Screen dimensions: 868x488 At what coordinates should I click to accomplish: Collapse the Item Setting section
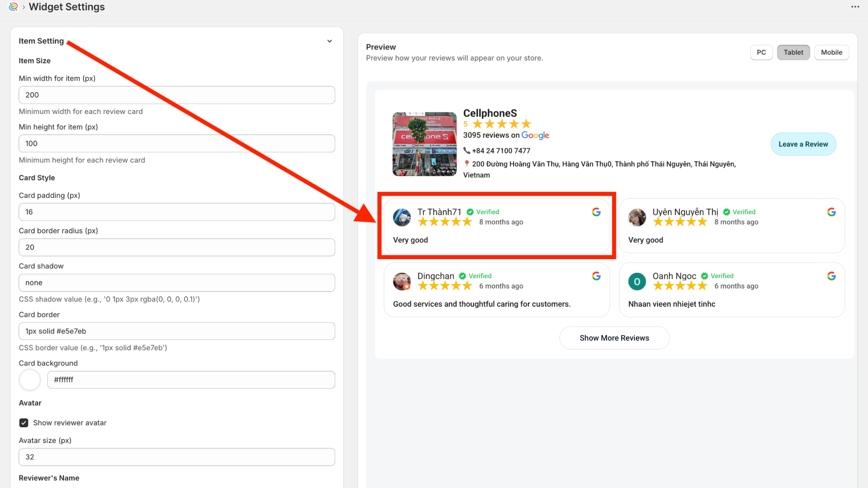coord(329,41)
